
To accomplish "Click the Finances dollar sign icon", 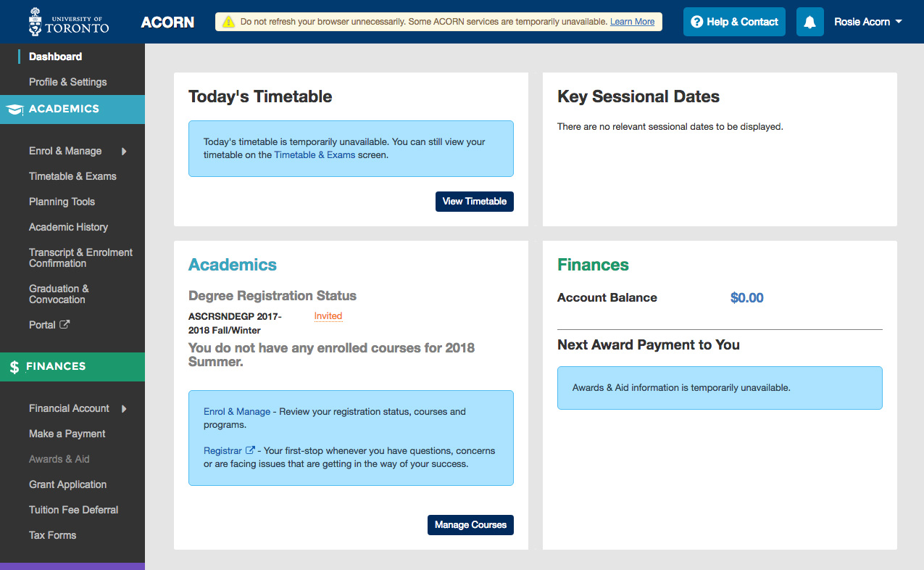I will pos(14,367).
